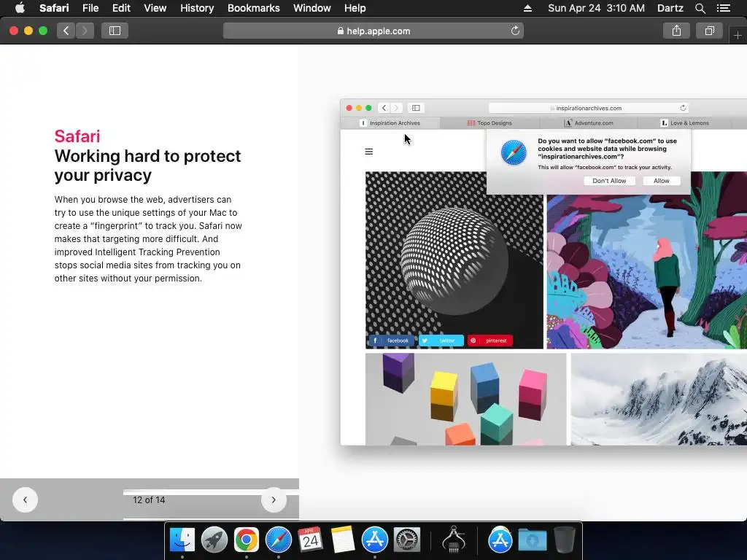Open System Preferences from the Dock
Viewport: 747px width, 560px height.
407,540
